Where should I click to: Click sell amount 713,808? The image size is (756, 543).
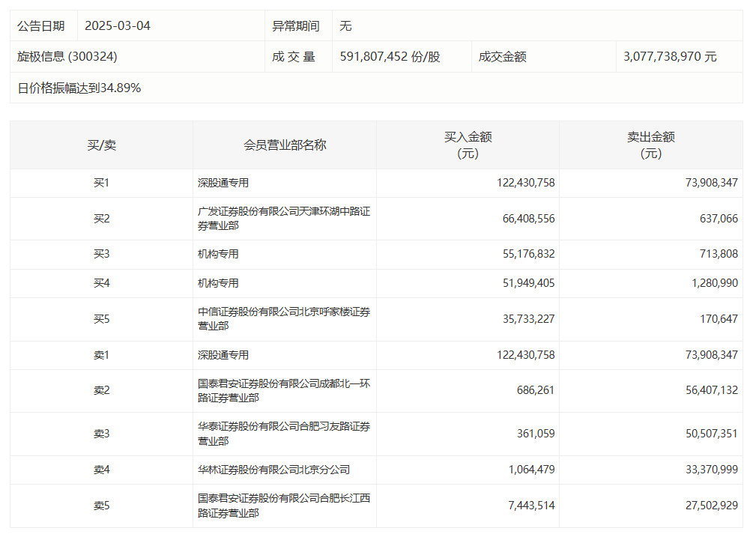719,254
